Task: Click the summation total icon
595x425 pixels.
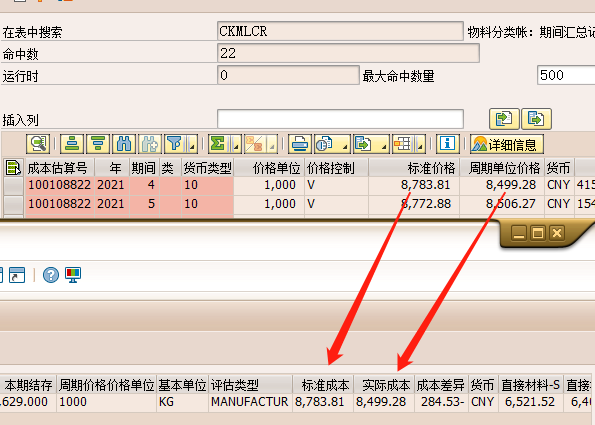Action: (219, 144)
